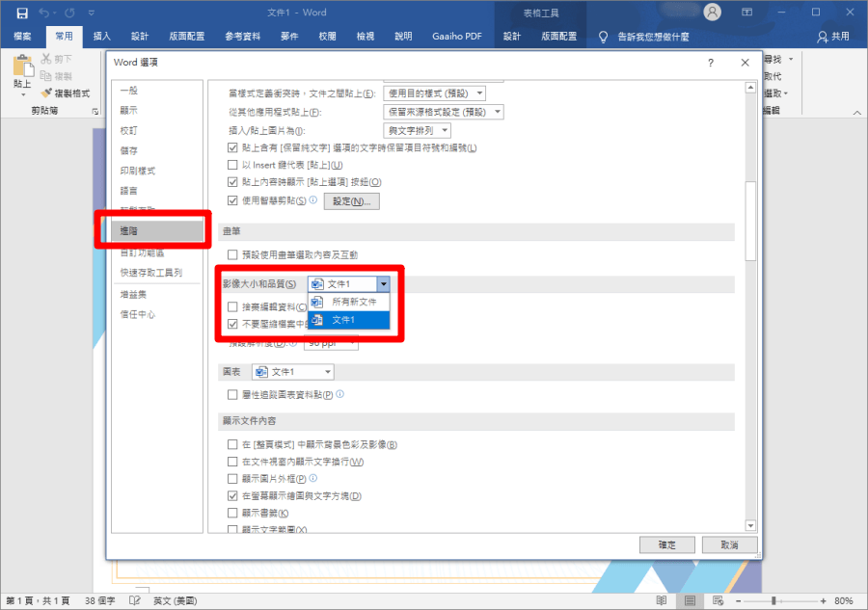868x610 pixels.
Task: Switch to Read Mode view icon
Action: pyautogui.click(x=662, y=600)
